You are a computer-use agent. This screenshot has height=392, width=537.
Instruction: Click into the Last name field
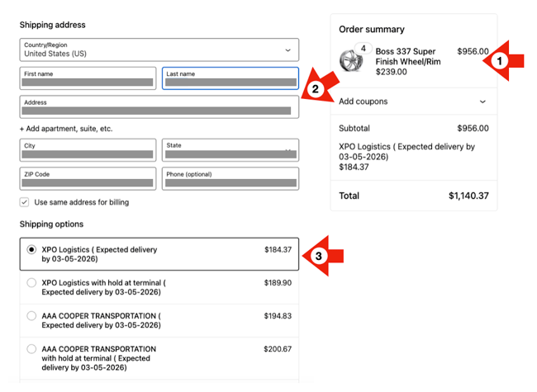[x=230, y=78]
